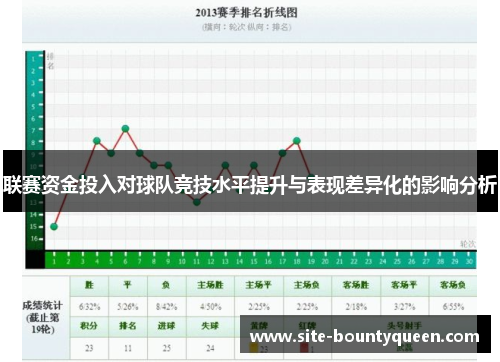Viewport: 500px width, 362px height.
Task: Click the 5/26% draws value
Action: pyautogui.click(x=128, y=307)
